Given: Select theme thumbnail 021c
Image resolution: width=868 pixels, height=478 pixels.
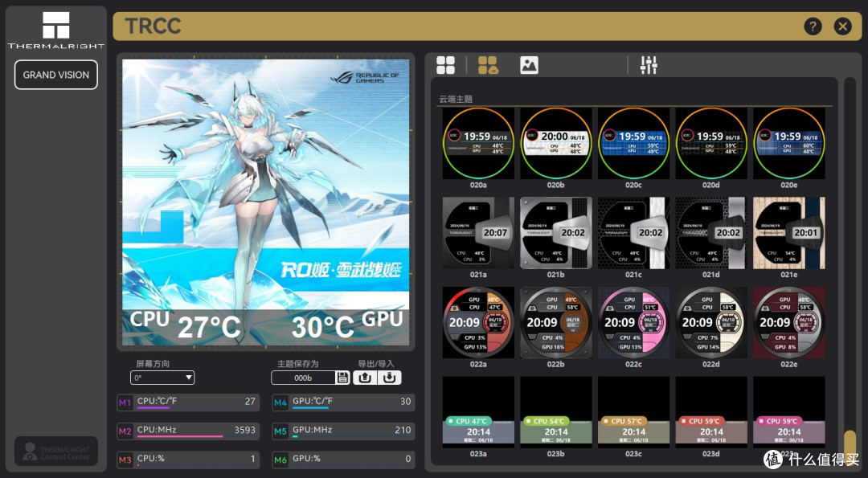Looking at the screenshot, I should (634, 233).
